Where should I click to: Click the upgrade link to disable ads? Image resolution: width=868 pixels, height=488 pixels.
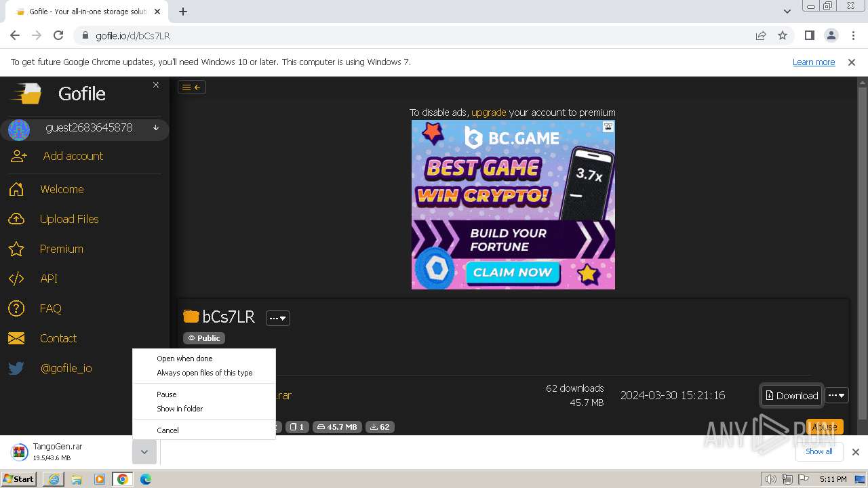[489, 113]
